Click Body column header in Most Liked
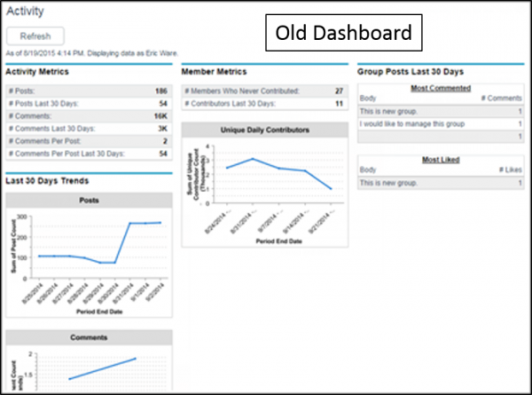Image resolution: width=532 pixels, height=395 pixels. (368, 170)
